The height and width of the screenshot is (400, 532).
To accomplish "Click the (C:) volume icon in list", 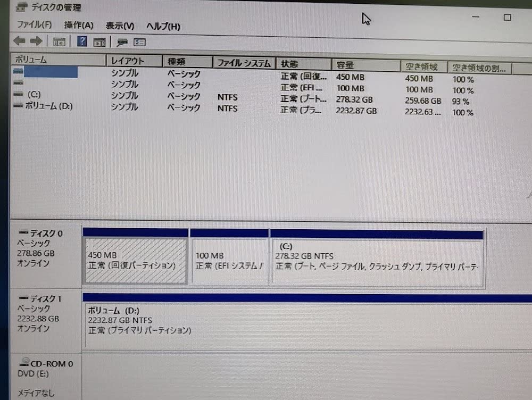I will 18,94.
